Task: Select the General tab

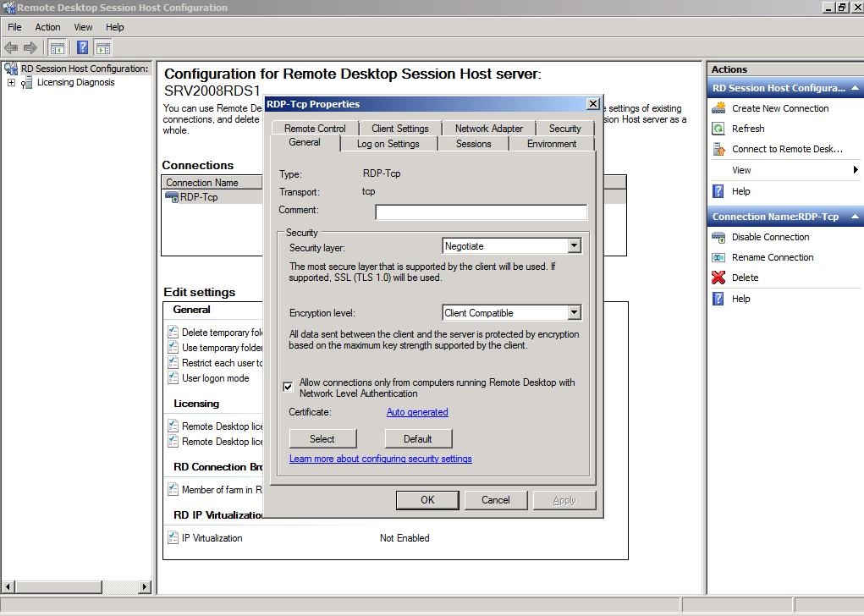Action: [305, 142]
